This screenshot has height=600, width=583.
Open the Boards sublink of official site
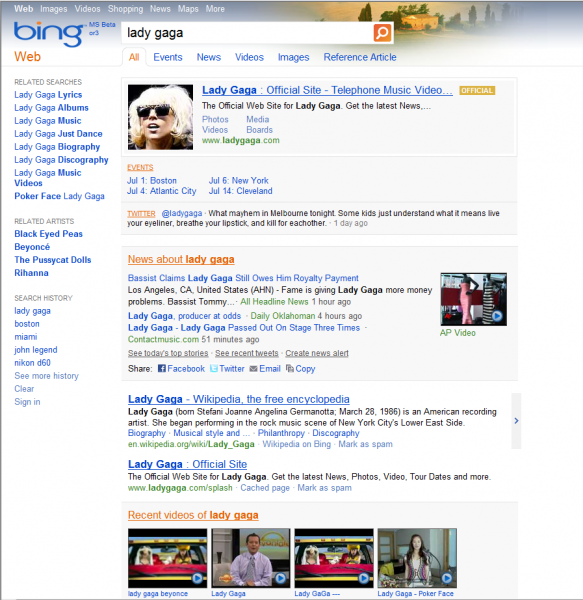point(259,130)
